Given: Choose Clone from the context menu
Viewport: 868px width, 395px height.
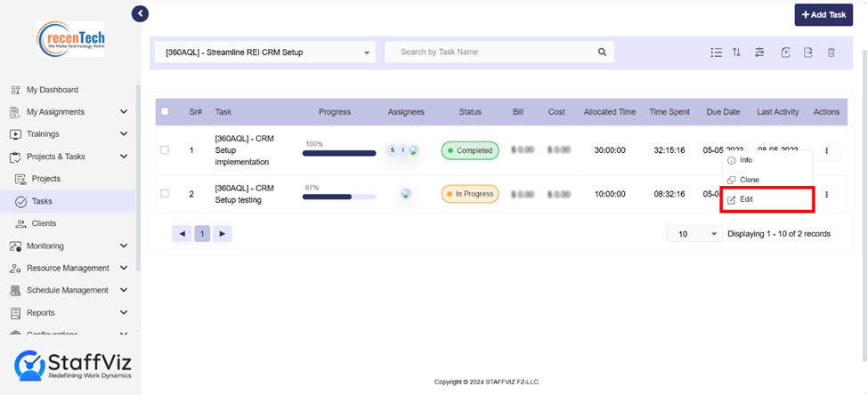Looking at the screenshot, I should click(767, 180).
